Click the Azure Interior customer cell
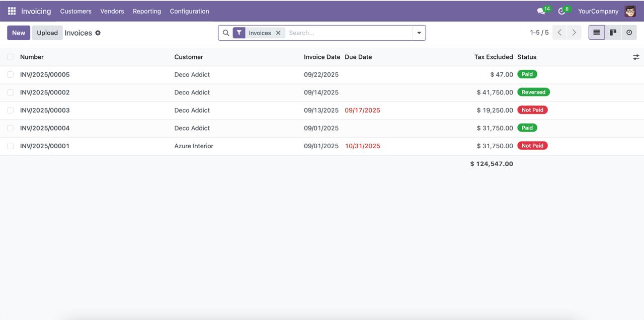644x320 pixels. [194, 146]
